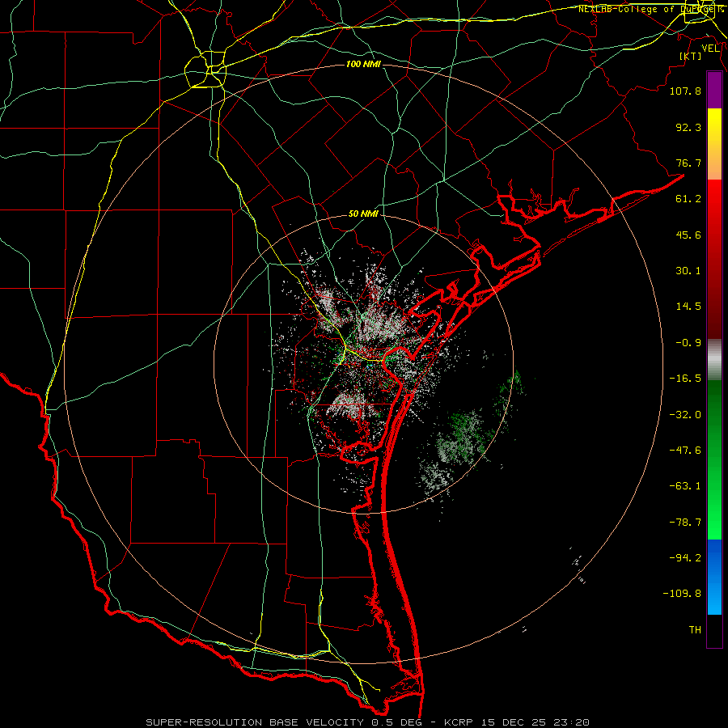Click the 30.1 legend value

point(688,271)
